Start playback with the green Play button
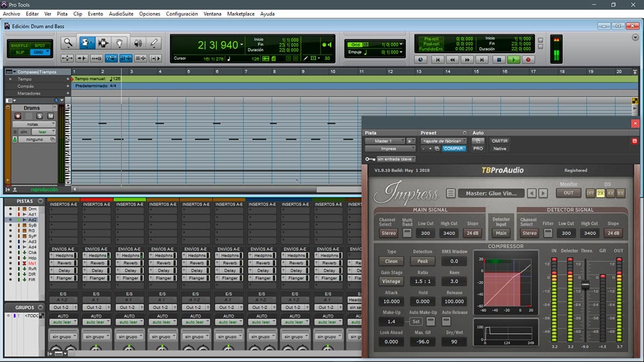The height and width of the screenshot is (362, 644). pyautogui.click(x=514, y=60)
